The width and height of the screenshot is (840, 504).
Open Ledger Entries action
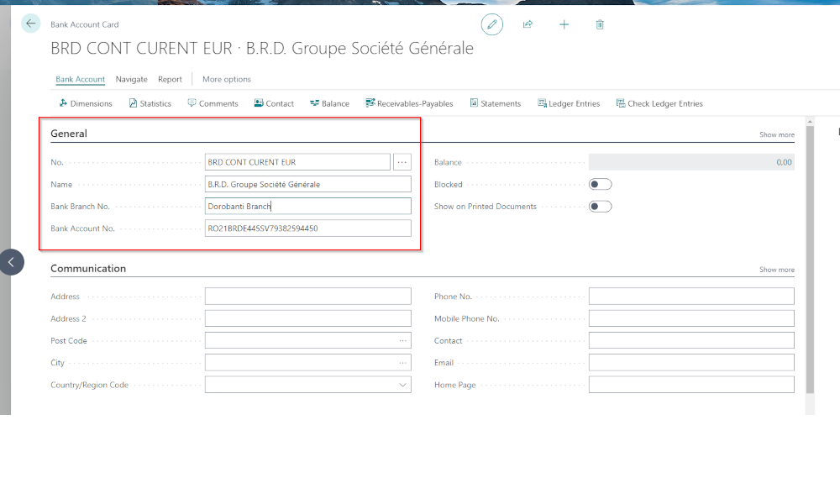click(569, 103)
